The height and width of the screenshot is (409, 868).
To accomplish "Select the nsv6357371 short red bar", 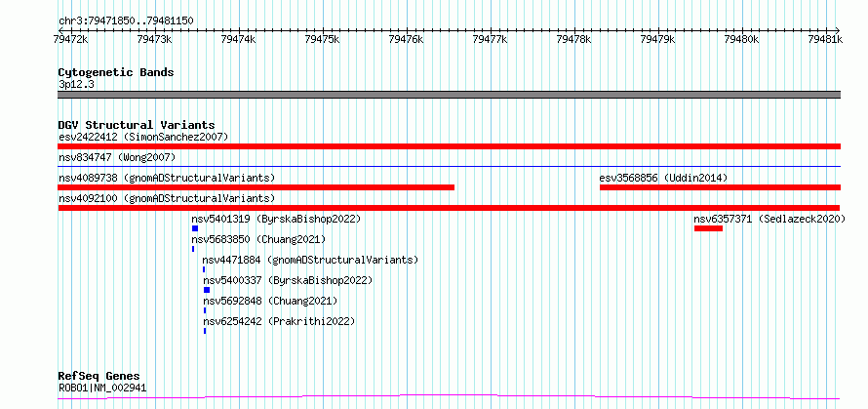I will 709,228.
